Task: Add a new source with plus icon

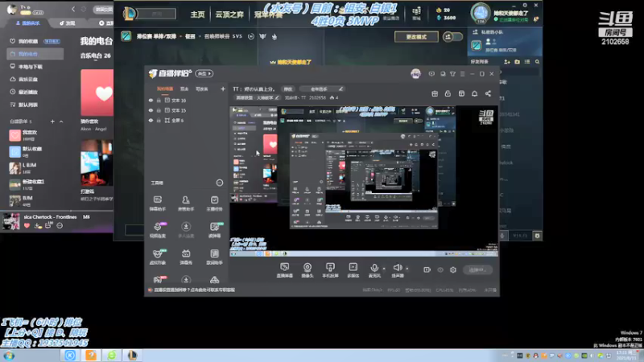Action: [223, 88]
